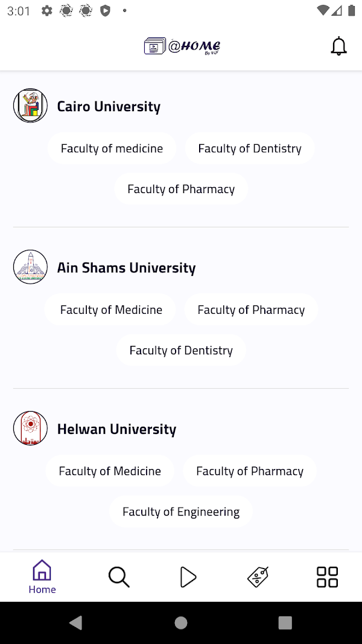Tap the Cairo University emblem

(30, 106)
